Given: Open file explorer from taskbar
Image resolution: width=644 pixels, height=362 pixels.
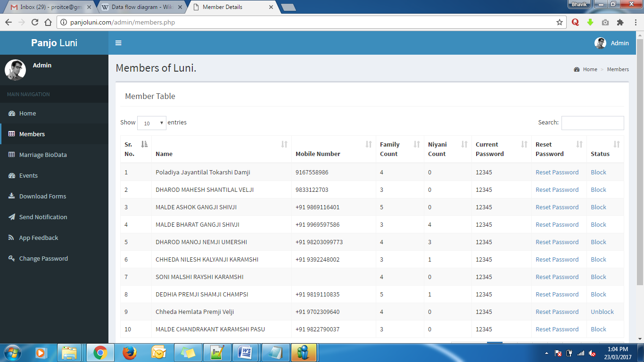Looking at the screenshot, I should [x=70, y=353].
